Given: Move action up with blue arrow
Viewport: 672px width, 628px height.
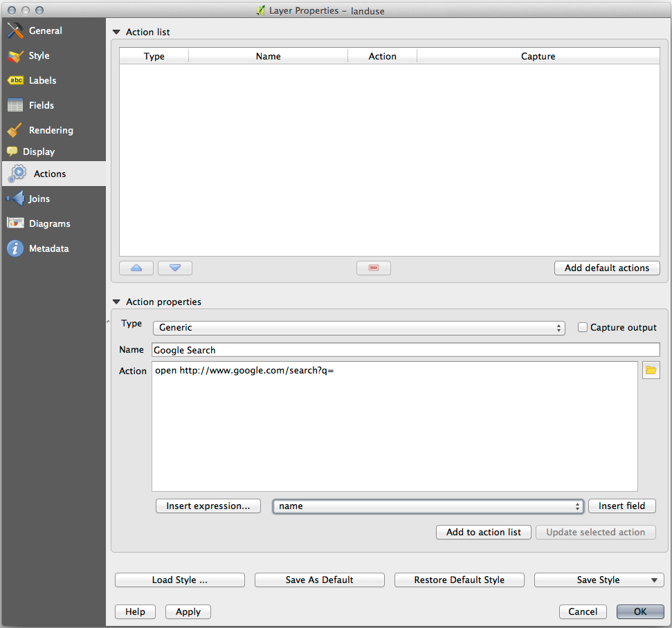Looking at the screenshot, I should (136, 268).
